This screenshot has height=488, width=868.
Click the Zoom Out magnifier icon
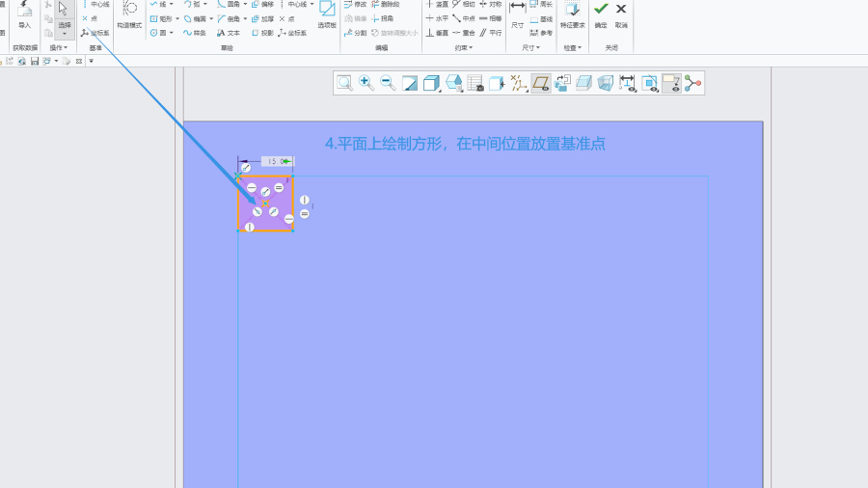tap(388, 84)
